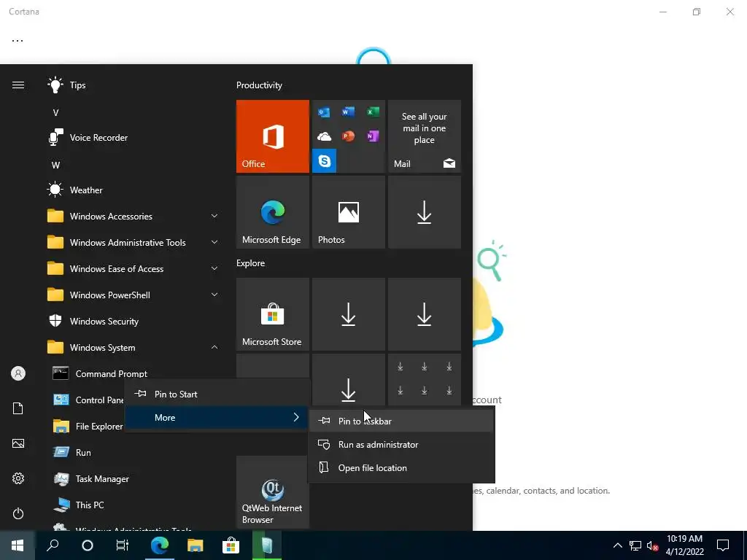Open Edge from the taskbar
Viewport: 747px width, 560px height.
(x=160, y=545)
